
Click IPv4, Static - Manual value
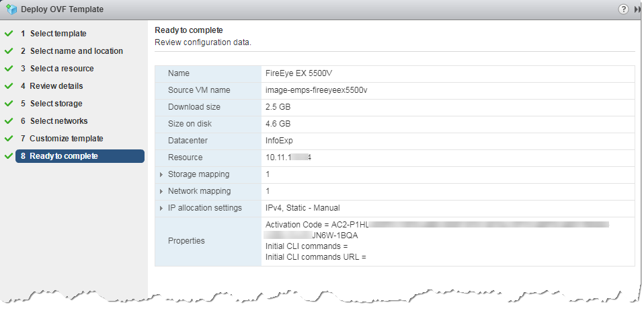click(303, 208)
